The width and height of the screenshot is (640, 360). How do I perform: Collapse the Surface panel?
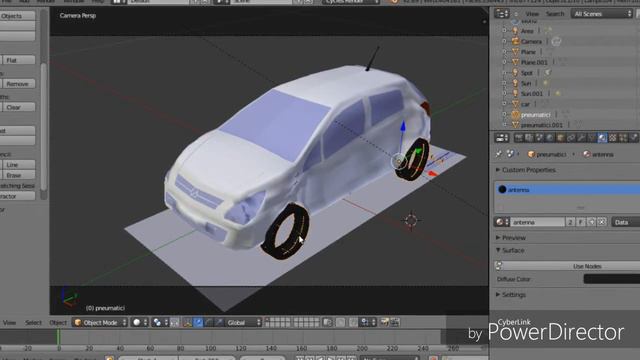(510, 250)
